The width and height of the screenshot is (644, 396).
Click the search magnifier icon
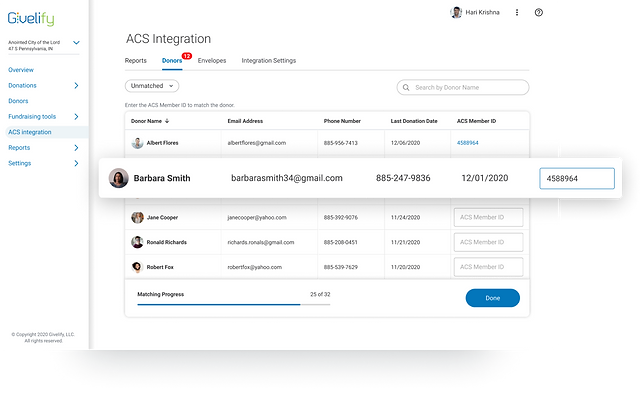[406, 87]
